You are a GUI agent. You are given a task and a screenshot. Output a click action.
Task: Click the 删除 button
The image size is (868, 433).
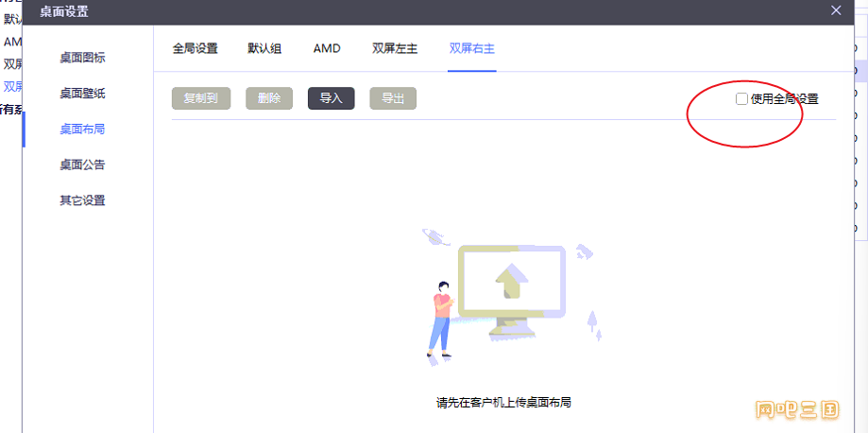tap(269, 98)
